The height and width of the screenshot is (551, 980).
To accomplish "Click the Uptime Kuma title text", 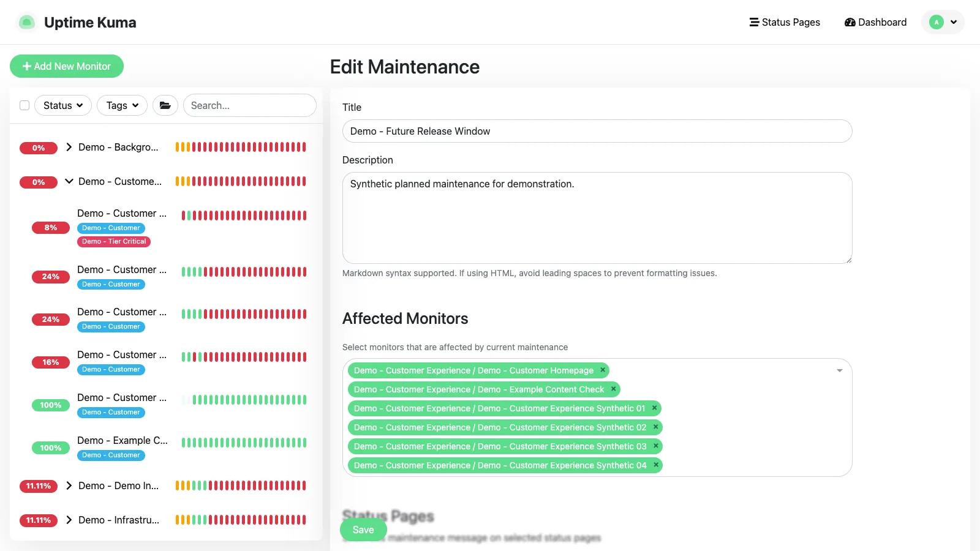I will pos(90,22).
